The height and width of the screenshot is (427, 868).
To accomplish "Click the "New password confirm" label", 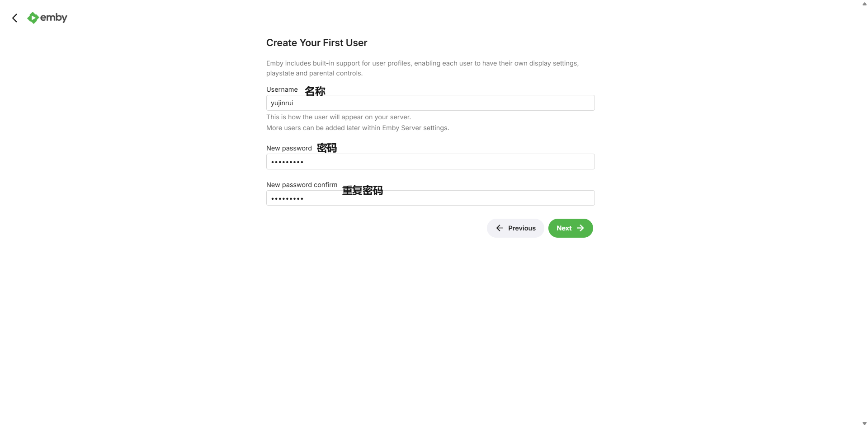I will (x=302, y=185).
